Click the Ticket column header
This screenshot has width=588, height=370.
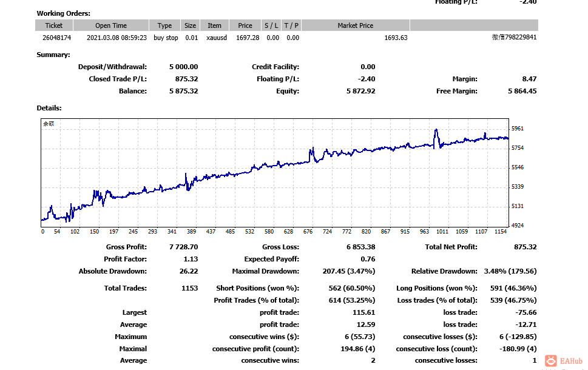tap(54, 25)
